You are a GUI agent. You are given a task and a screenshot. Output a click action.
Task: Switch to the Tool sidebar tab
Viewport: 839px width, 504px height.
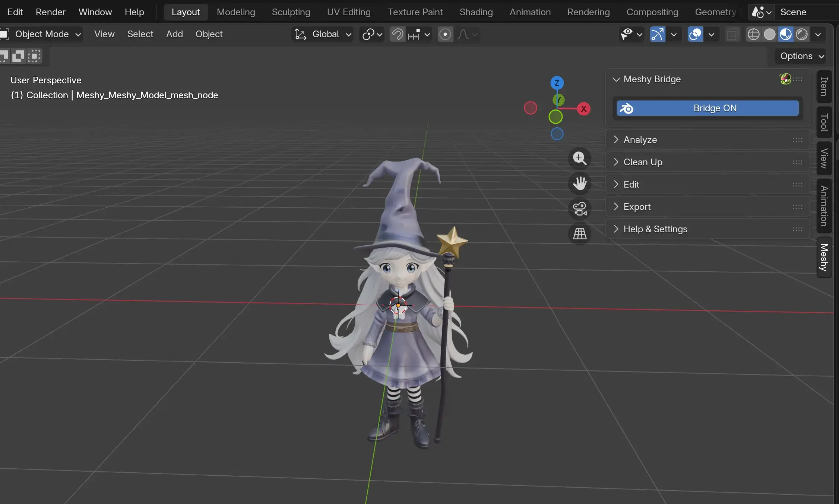point(824,122)
